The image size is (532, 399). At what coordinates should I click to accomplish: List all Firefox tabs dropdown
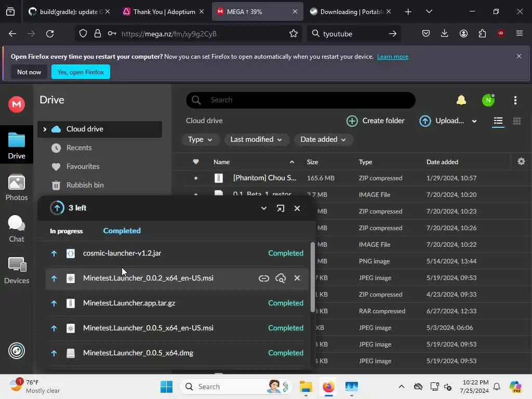[429, 11]
